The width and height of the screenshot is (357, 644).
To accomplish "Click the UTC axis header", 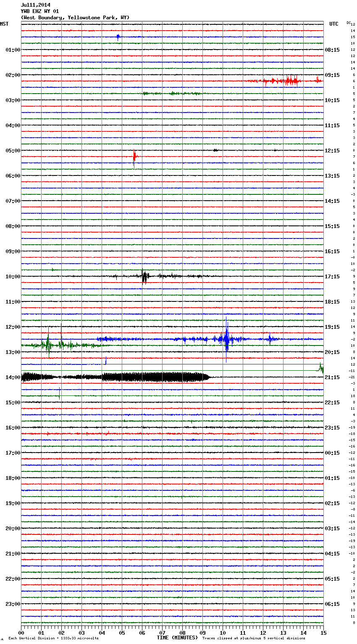I will (333, 24).
